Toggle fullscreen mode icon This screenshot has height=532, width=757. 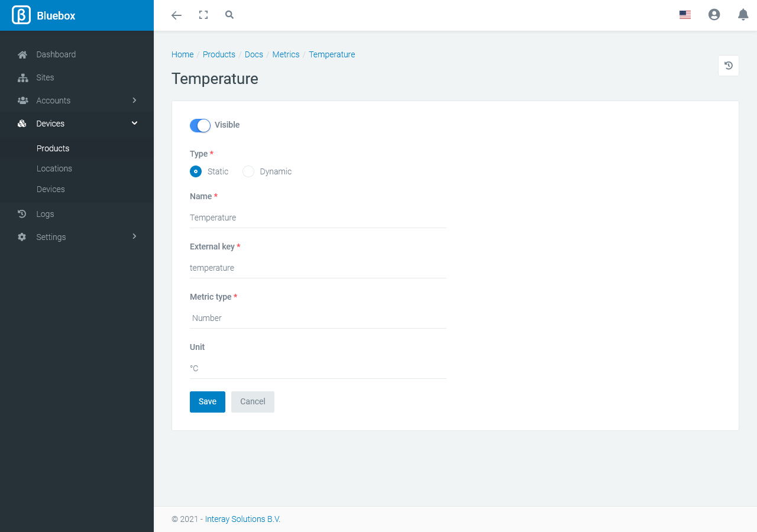(x=203, y=15)
